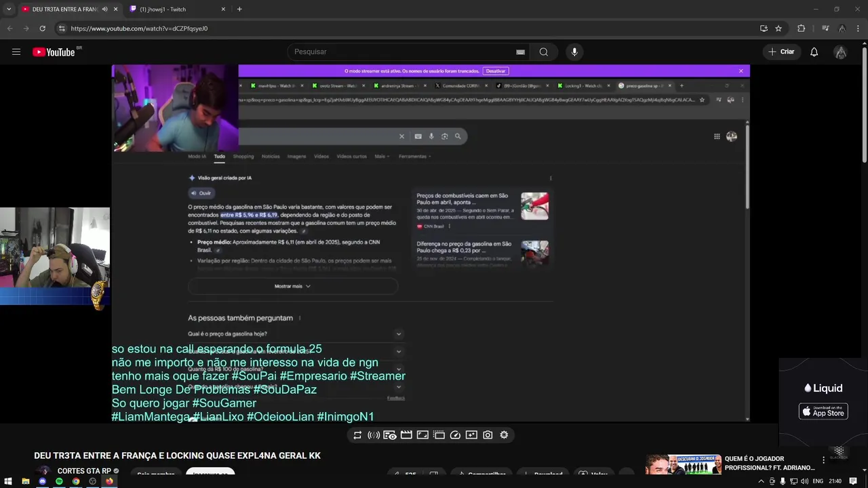Open the media controls icon in the toolbar
The width and height of the screenshot is (868, 488).
(825, 28)
